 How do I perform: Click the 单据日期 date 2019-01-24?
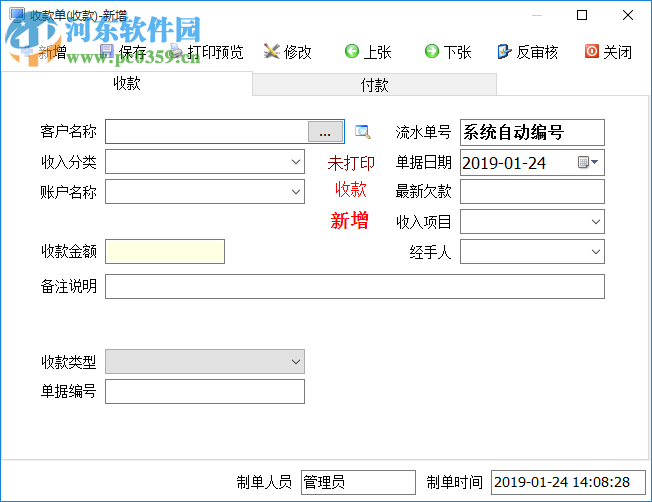[x=504, y=163]
